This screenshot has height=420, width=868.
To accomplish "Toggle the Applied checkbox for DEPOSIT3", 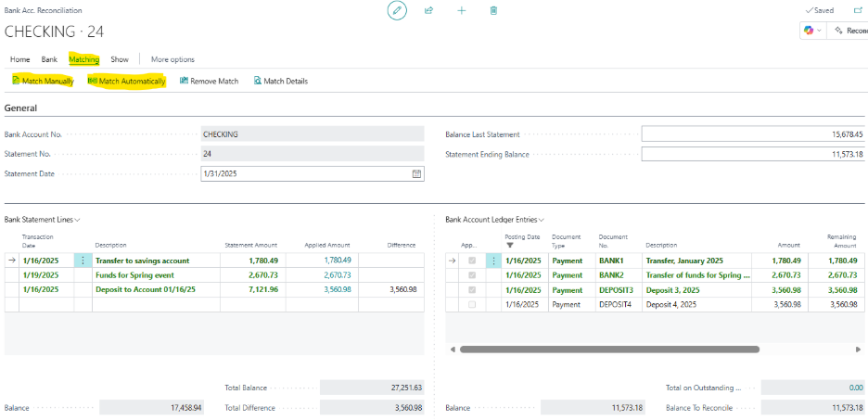I will pos(472,289).
